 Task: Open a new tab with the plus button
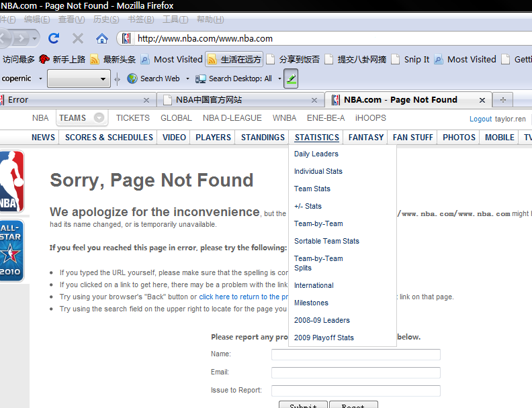(502, 100)
